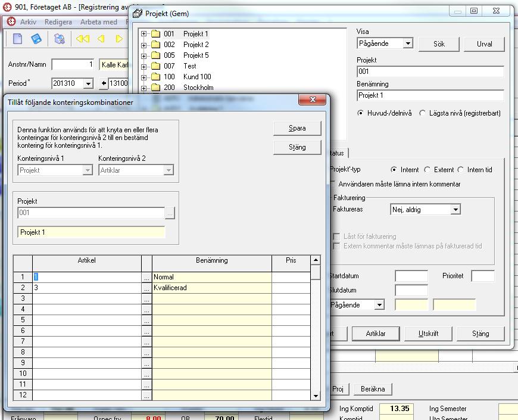Click the Utskrift button
Image resolution: width=518 pixels, height=420 pixels.
tap(428, 334)
